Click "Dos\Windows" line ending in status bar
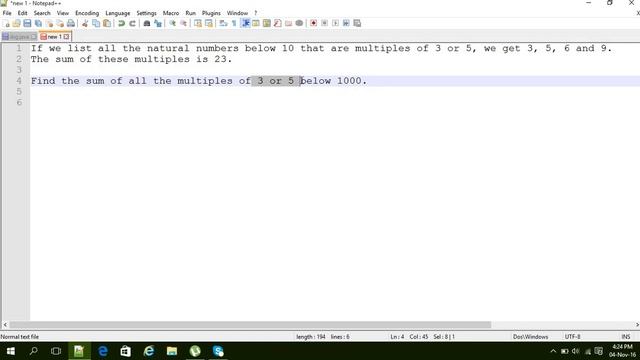The image size is (640, 360). tap(530, 337)
